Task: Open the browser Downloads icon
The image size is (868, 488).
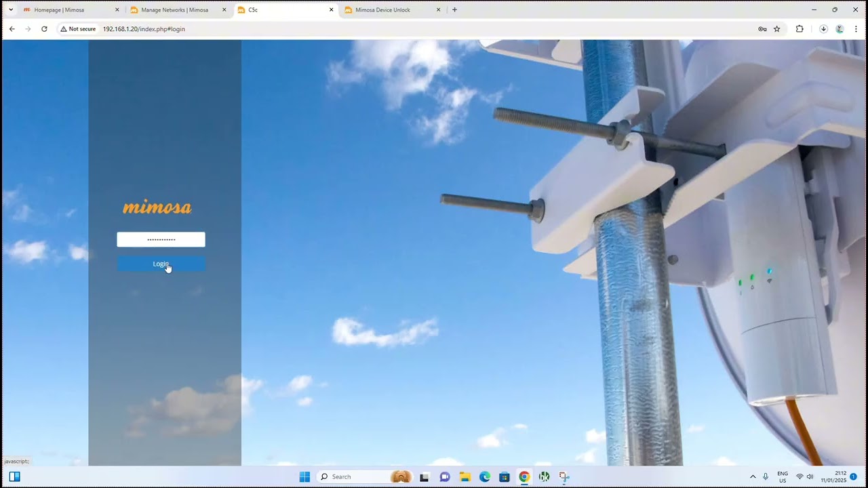Action: (x=823, y=29)
